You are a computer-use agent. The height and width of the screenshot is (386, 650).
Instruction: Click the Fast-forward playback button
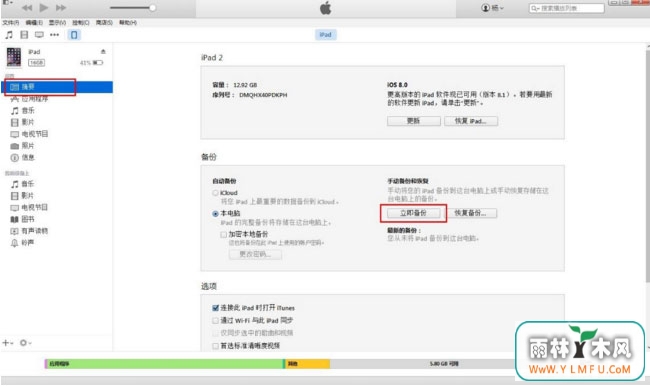tap(61, 7)
